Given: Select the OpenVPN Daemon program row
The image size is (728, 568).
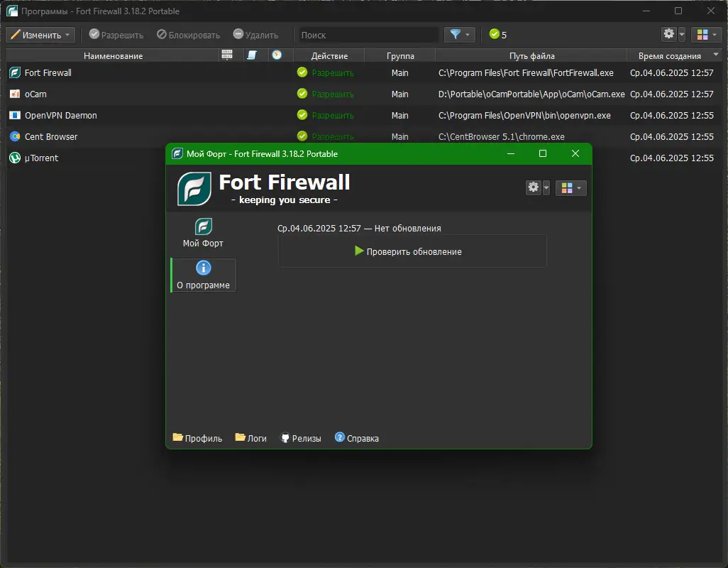Looking at the screenshot, I should (x=364, y=116).
